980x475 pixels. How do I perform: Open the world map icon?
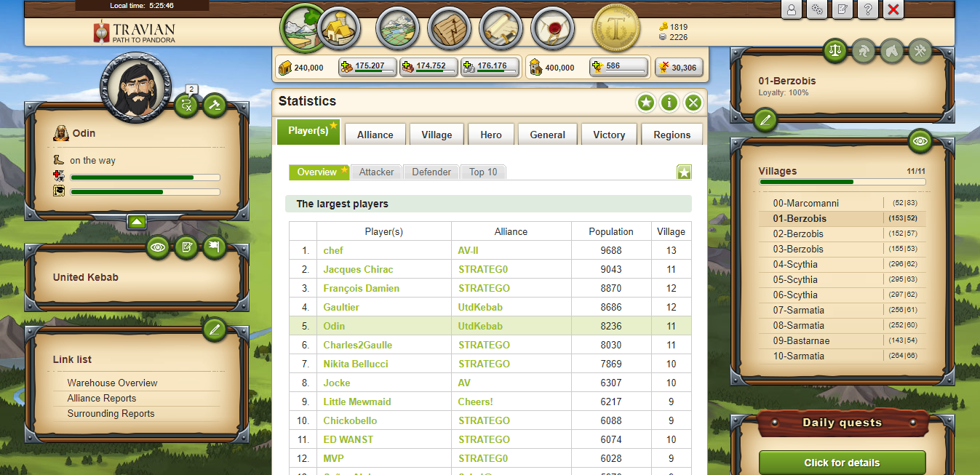397,28
